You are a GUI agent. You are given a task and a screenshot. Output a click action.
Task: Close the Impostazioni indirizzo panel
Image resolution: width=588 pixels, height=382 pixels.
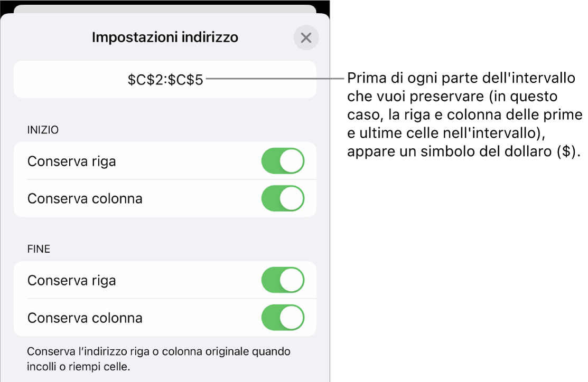pyautogui.click(x=306, y=38)
